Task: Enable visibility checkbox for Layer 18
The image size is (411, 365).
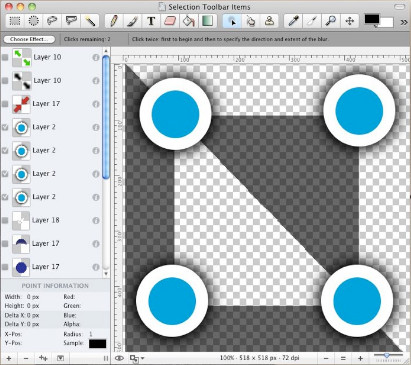Action: pyautogui.click(x=5, y=220)
